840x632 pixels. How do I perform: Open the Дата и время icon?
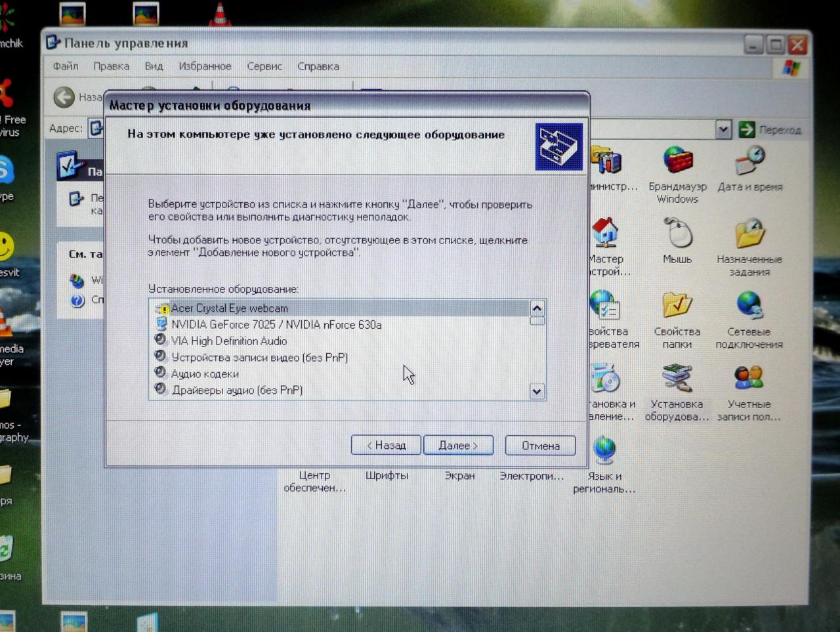749,161
